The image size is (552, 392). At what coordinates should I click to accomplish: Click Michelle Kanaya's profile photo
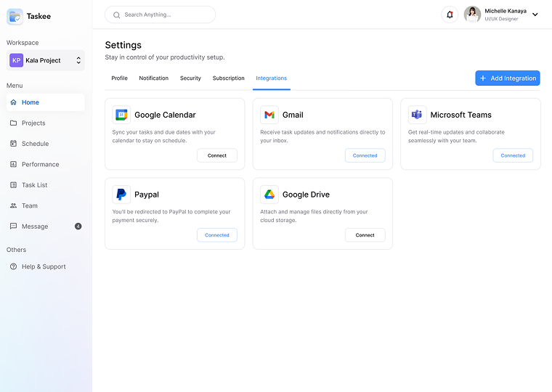[x=472, y=15]
